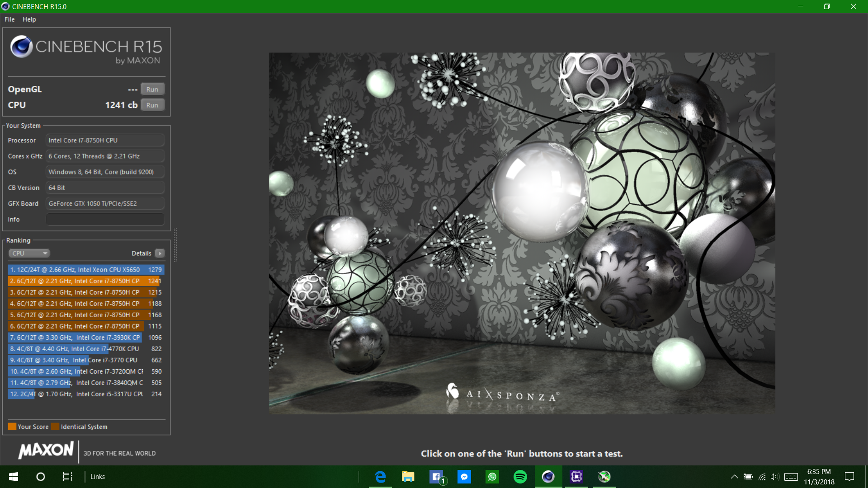This screenshot has width=868, height=488.
Task: Select ranking entry i5-3317U score 214
Action: point(86,394)
